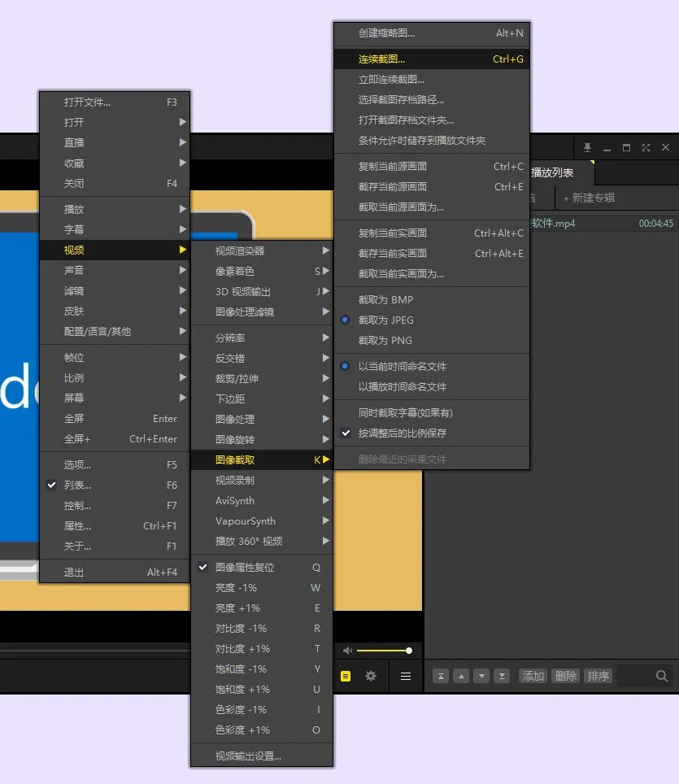679x784 pixels.
Task: Mute audio via the speaker icon
Action: [x=347, y=651]
